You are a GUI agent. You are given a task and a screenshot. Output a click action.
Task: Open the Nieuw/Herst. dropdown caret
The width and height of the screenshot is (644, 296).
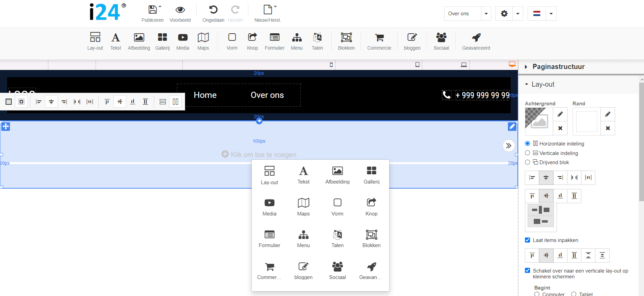(275, 6)
